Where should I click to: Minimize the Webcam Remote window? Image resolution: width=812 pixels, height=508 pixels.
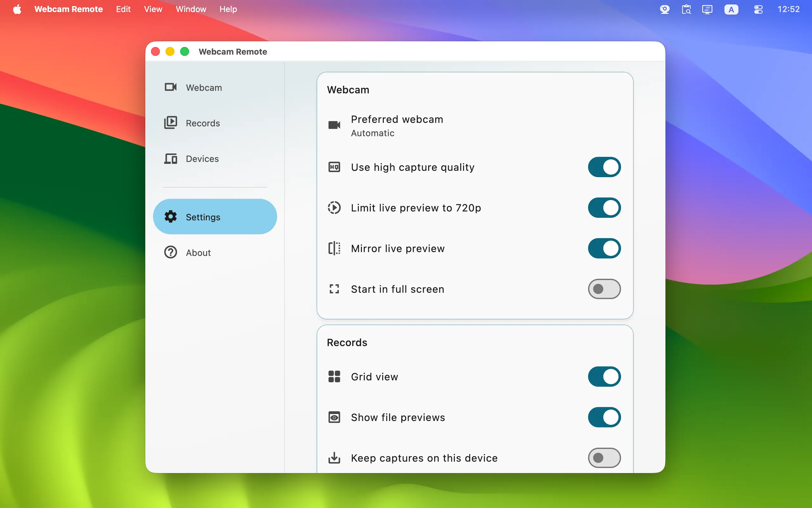(x=170, y=51)
